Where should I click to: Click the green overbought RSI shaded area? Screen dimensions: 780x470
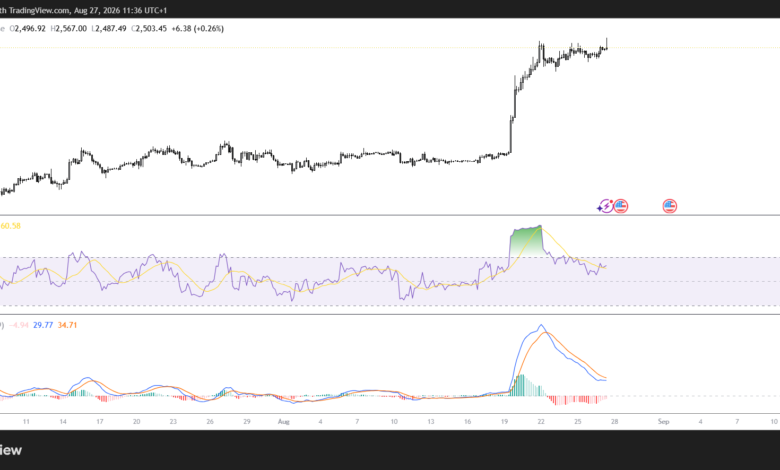pos(527,241)
